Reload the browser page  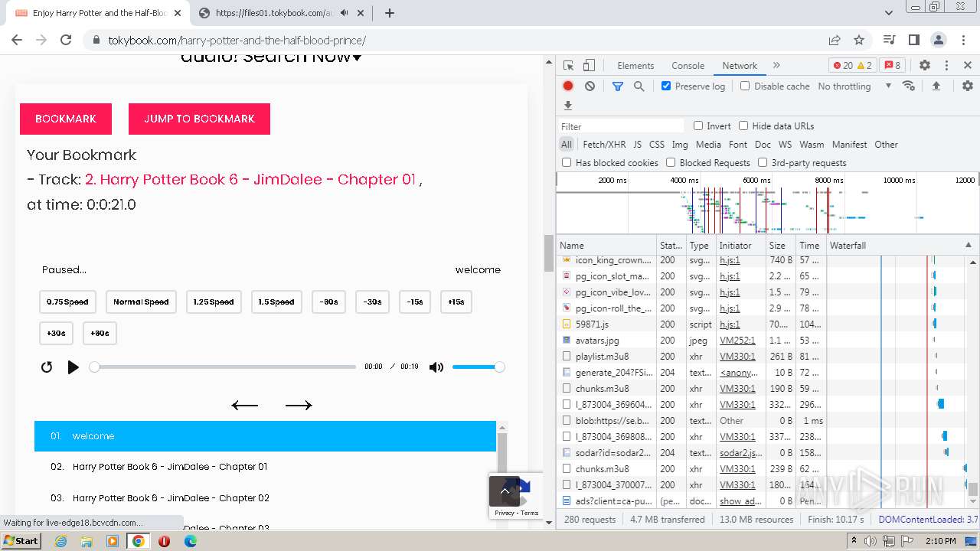tap(66, 40)
